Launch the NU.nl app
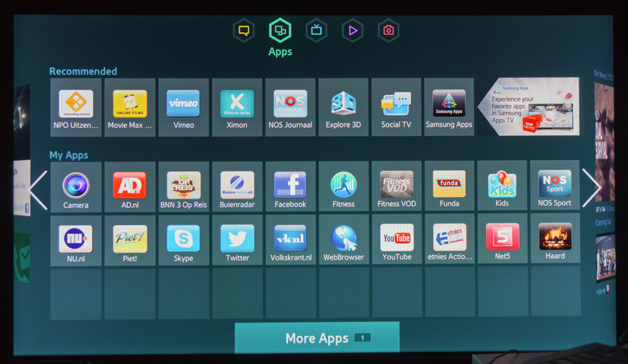Viewport: 628px width, 364px height. click(75, 241)
